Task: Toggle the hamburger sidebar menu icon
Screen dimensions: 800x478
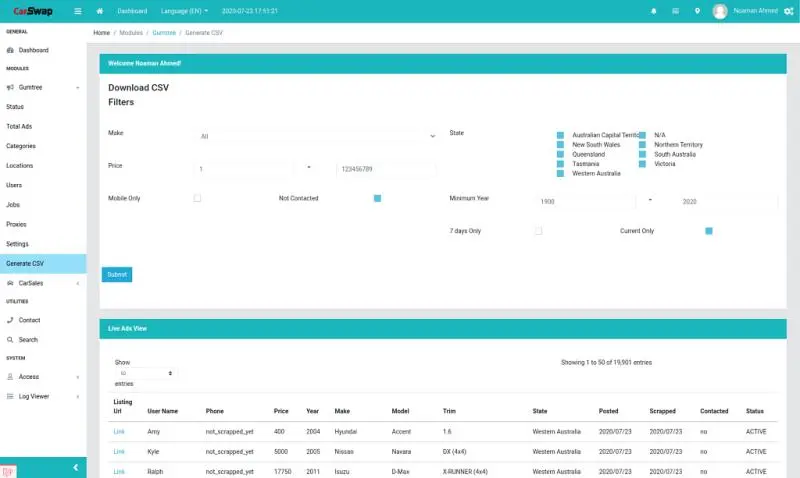Action: tap(78, 11)
